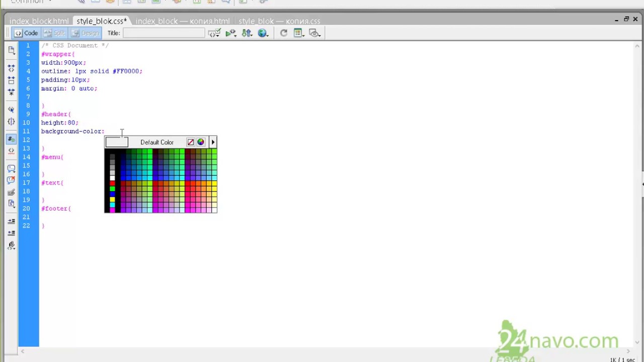Screen dimensions: 644x362
Task: Switch to Code view
Action: coord(26,33)
